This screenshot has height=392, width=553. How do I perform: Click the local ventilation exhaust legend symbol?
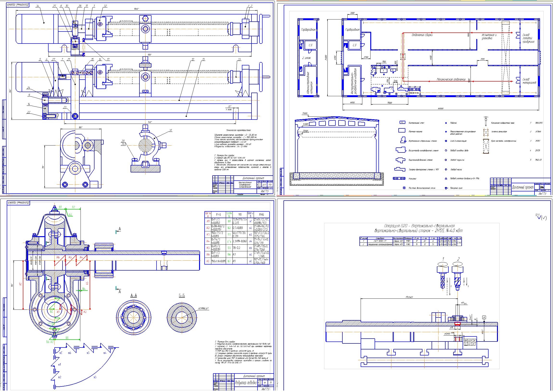pos(404,188)
